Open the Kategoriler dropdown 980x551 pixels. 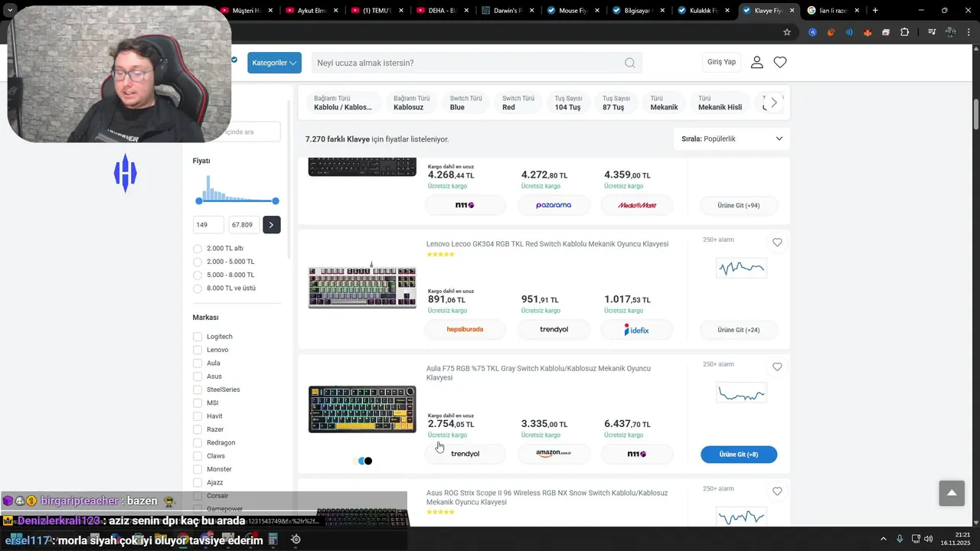274,63
